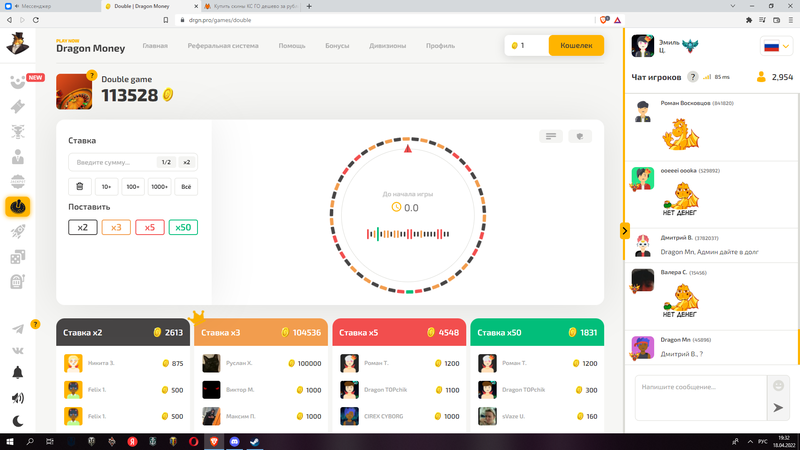Open Opera browser from taskbar
The width and height of the screenshot is (800, 450).
(x=193, y=441)
